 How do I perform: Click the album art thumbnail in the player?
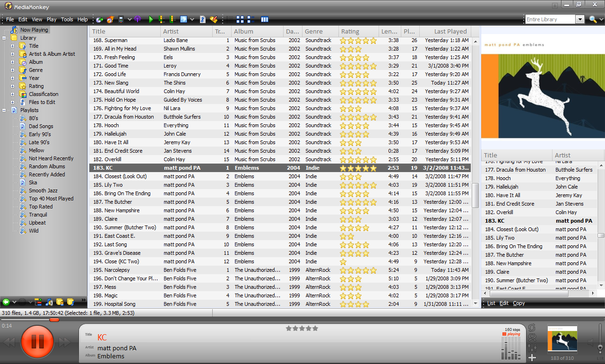(x=562, y=338)
